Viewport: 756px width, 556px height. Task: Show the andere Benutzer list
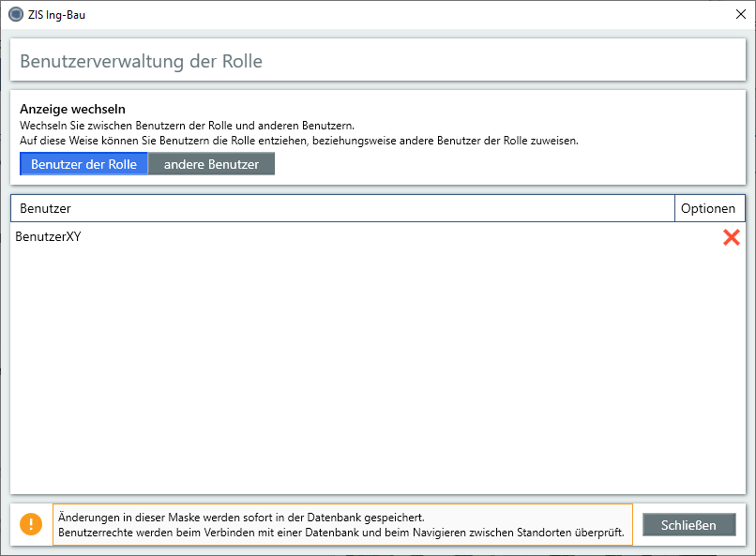click(x=211, y=164)
